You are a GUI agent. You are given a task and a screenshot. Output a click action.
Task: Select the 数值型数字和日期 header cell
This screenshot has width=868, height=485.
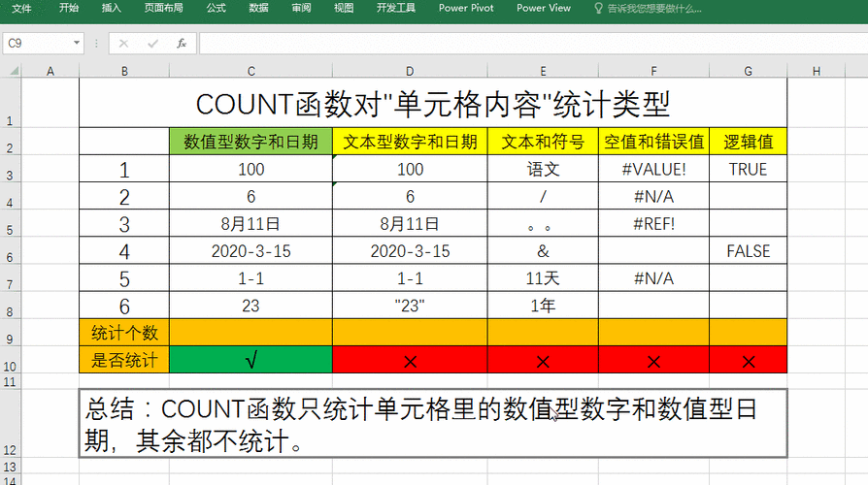(251, 142)
